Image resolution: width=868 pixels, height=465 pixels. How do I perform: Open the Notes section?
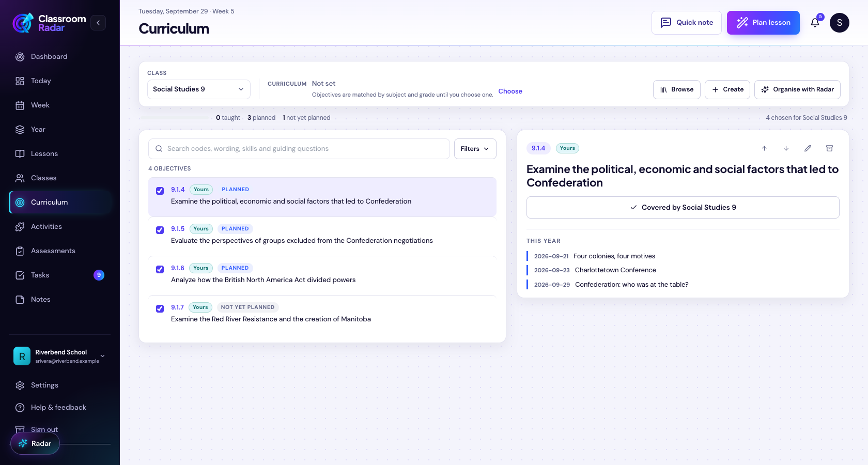(60, 300)
